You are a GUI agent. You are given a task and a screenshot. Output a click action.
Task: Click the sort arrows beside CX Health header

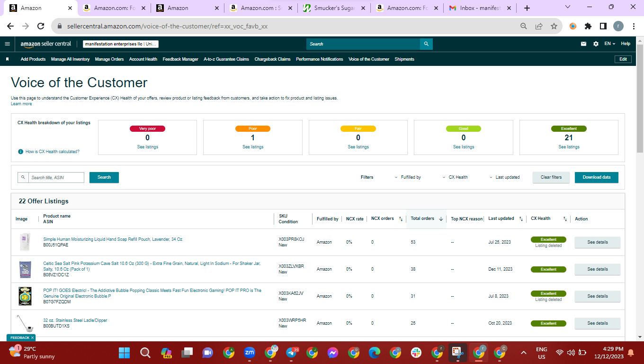pyautogui.click(x=565, y=219)
